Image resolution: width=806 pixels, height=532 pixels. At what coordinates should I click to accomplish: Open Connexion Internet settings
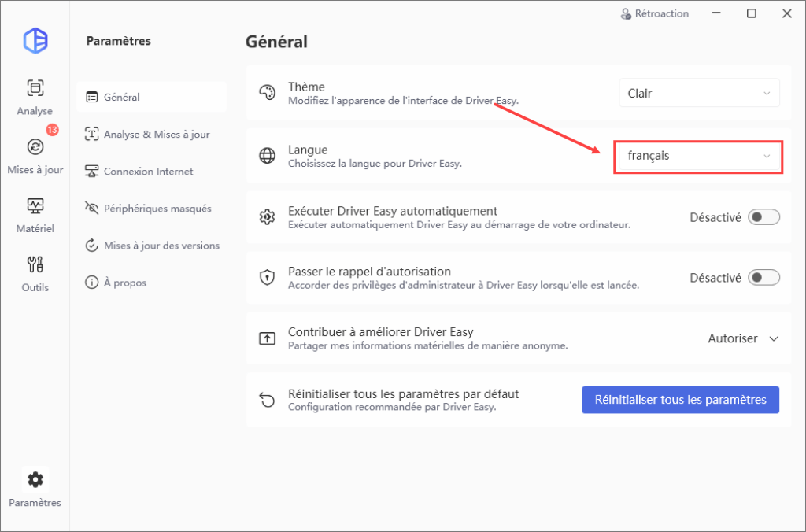pyautogui.click(x=152, y=171)
